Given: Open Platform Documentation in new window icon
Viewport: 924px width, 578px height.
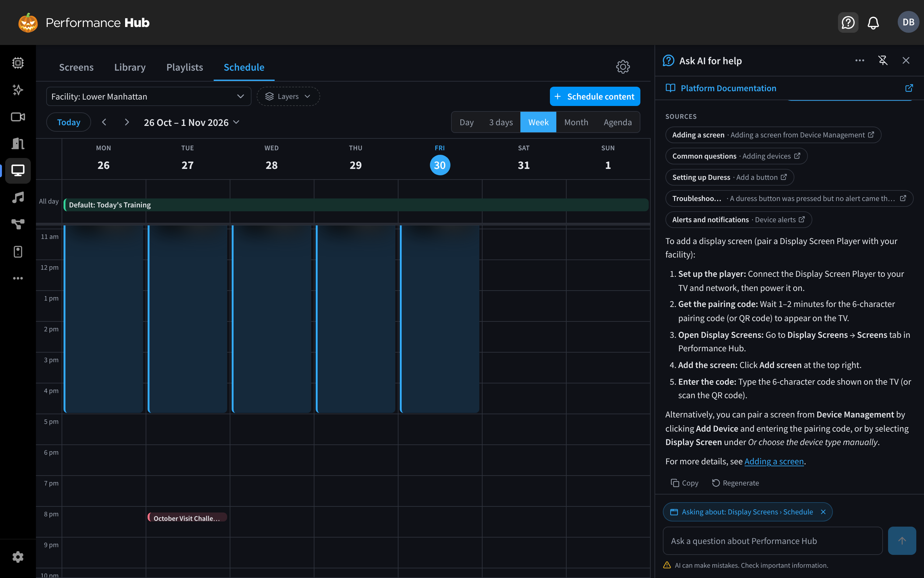Looking at the screenshot, I should tap(909, 88).
